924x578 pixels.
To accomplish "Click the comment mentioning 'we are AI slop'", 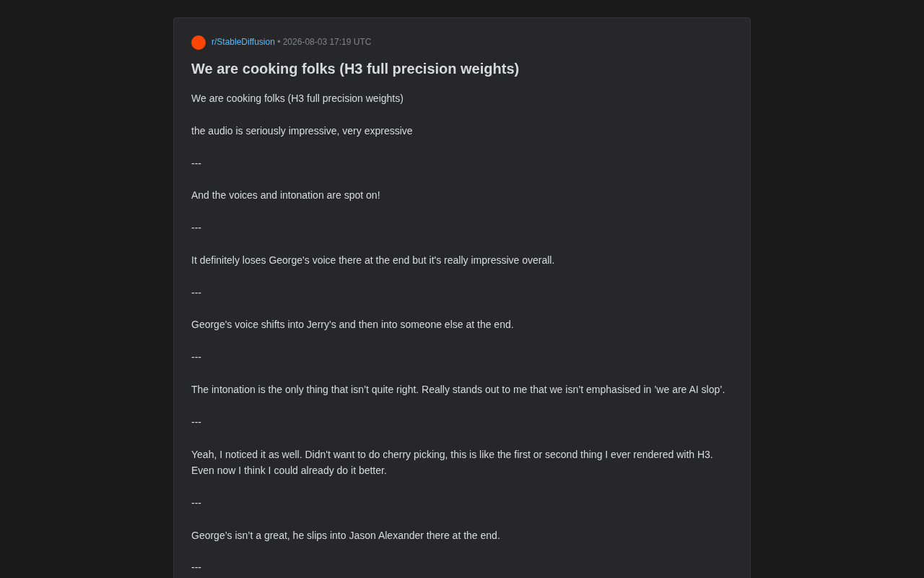I will (458, 389).
